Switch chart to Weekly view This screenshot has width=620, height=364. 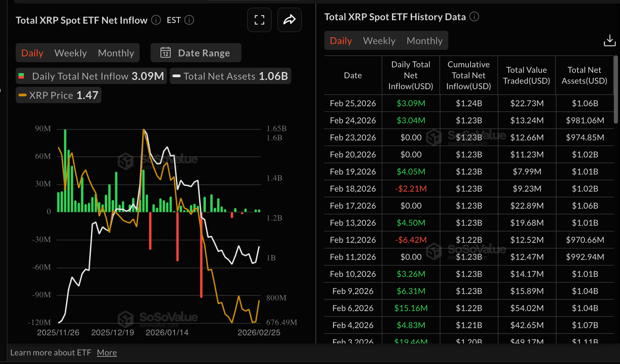(x=71, y=53)
